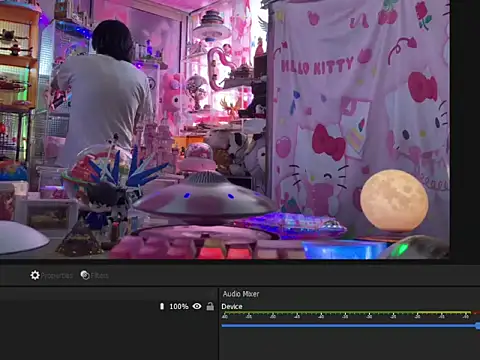Open source Properties via gear button

pos(51,275)
